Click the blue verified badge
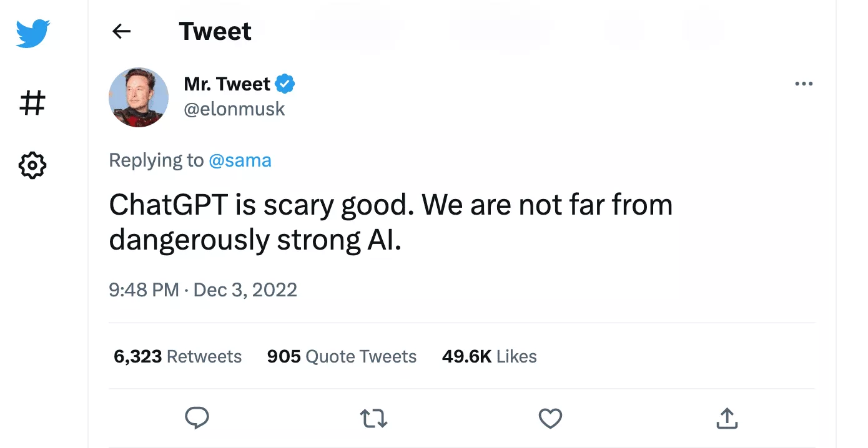 coord(285,84)
